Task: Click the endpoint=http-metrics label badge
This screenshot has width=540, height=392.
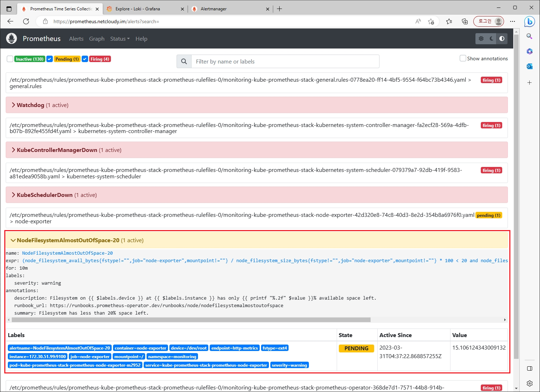Action: tap(235, 348)
